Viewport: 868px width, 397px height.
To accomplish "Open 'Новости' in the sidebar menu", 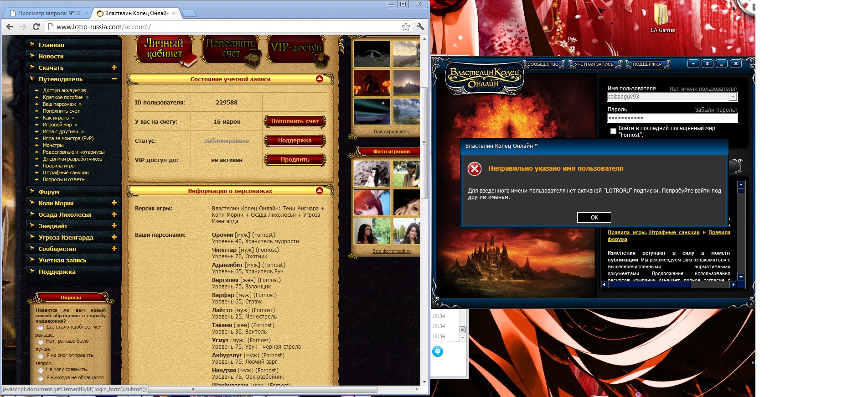I will pyautogui.click(x=51, y=56).
